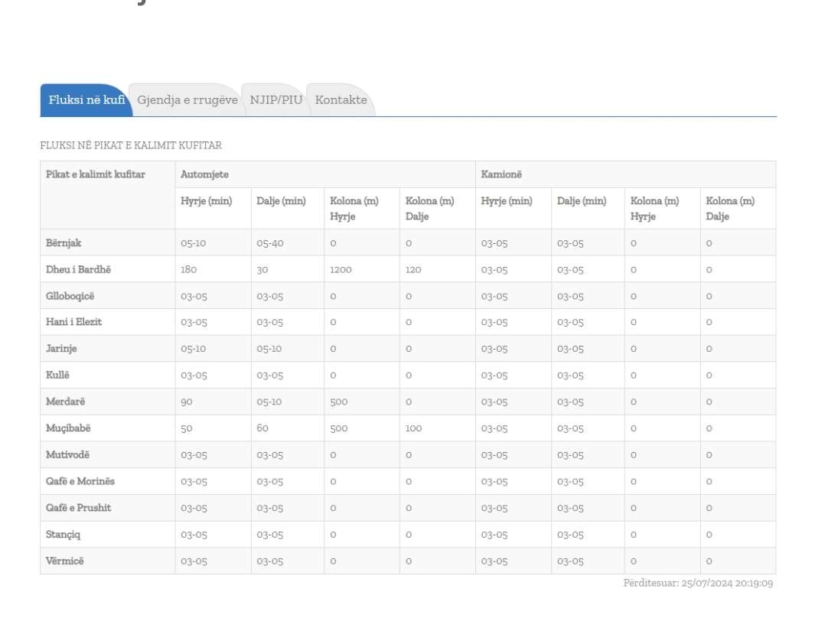Click Merdarë entry time value 90
825x644 pixels.
[x=186, y=402]
